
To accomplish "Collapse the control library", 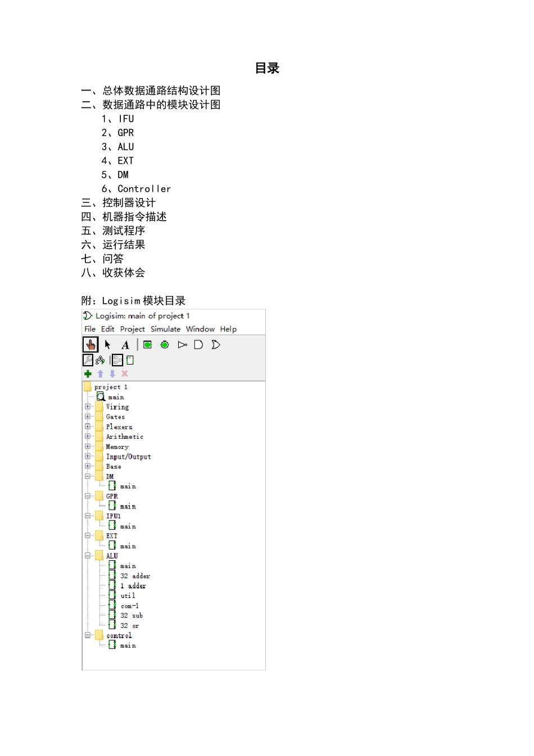I will [88, 636].
